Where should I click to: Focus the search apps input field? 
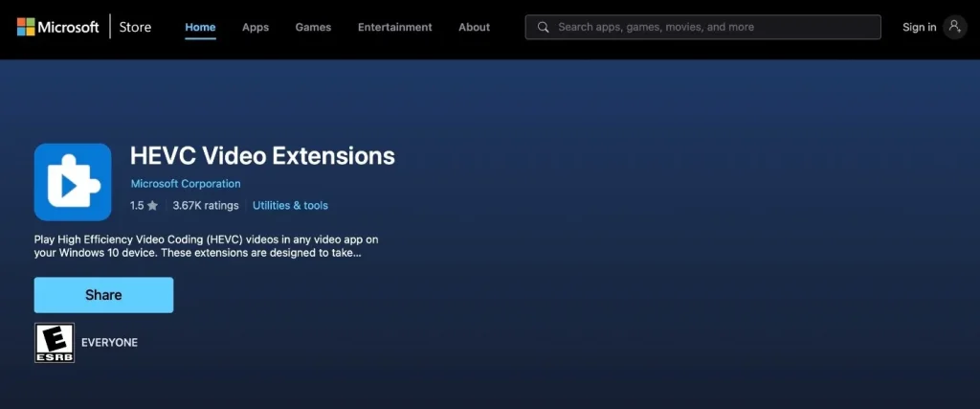click(x=702, y=27)
